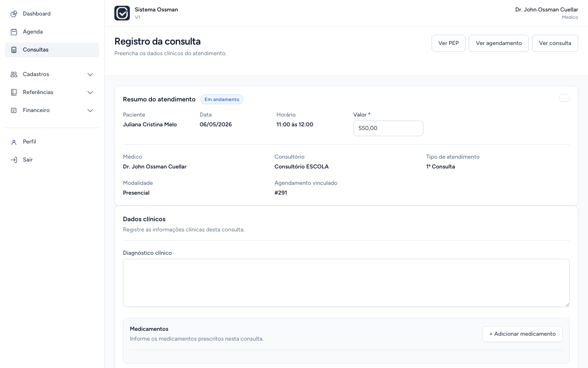The image size is (588, 368).
Task: Click the Perfil user icon
Action: pos(14,142)
